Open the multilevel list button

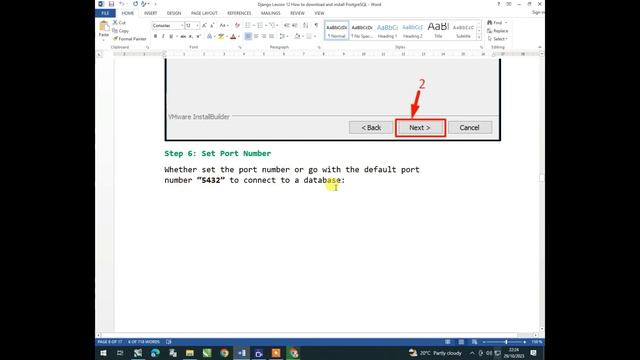tap(272, 25)
